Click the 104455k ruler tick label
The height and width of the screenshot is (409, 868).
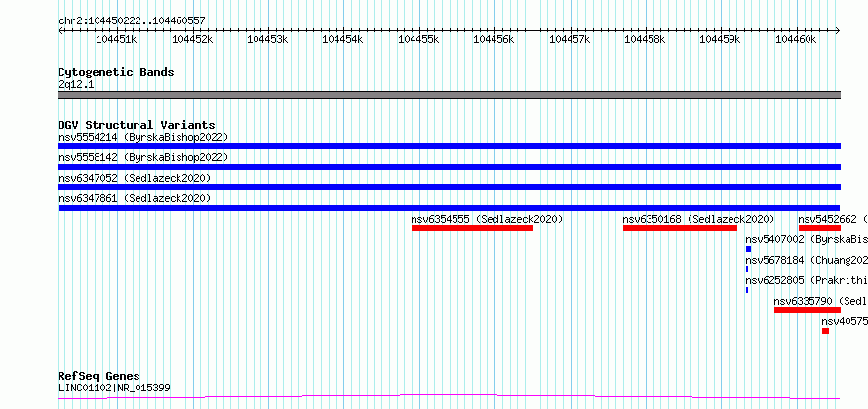click(x=418, y=39)
